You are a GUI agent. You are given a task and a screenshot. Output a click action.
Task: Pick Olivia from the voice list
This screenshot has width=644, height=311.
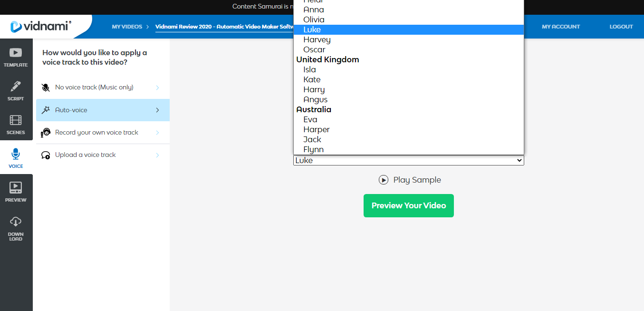(x=314, y=20)
